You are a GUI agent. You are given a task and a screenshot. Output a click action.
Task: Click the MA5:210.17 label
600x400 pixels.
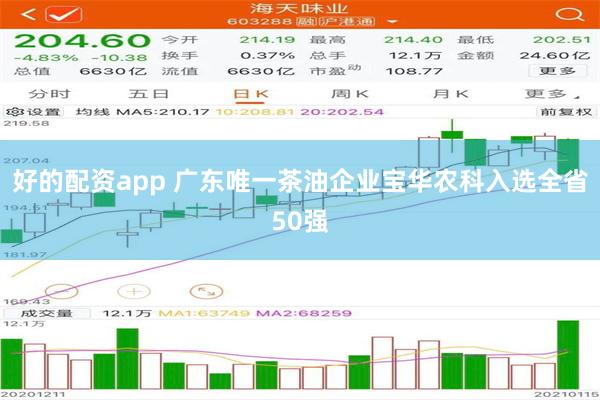click(163, 112)
